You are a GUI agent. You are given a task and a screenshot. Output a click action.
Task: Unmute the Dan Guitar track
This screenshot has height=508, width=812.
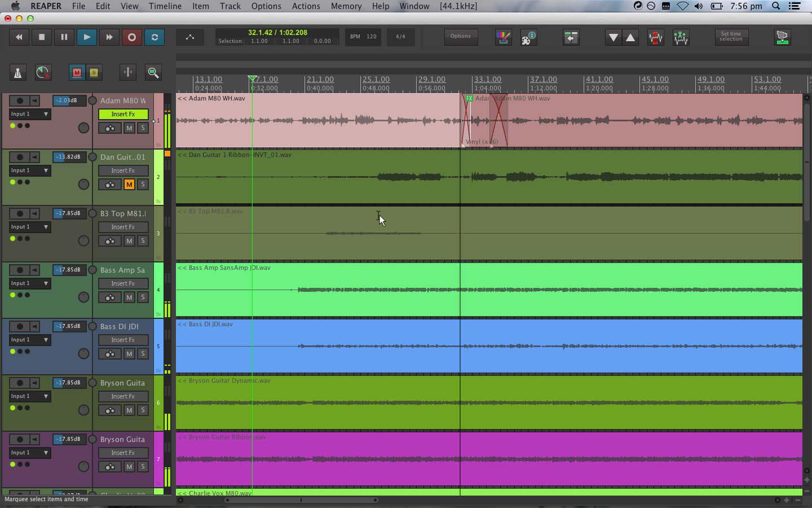(x=129, y=185)
